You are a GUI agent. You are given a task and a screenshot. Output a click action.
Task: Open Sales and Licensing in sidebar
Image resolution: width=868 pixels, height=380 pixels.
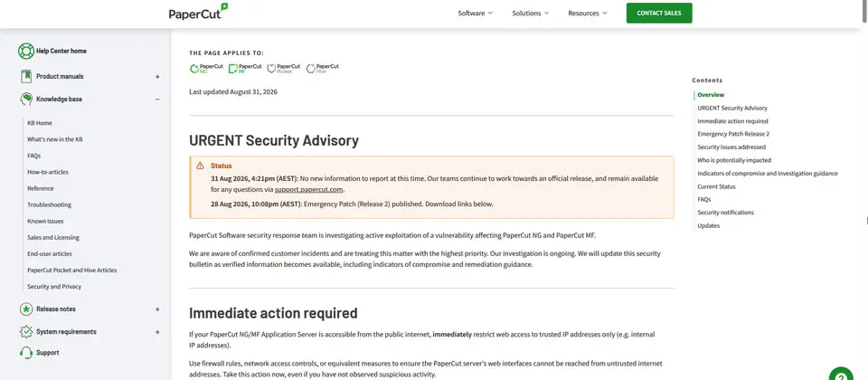[53, 238]
